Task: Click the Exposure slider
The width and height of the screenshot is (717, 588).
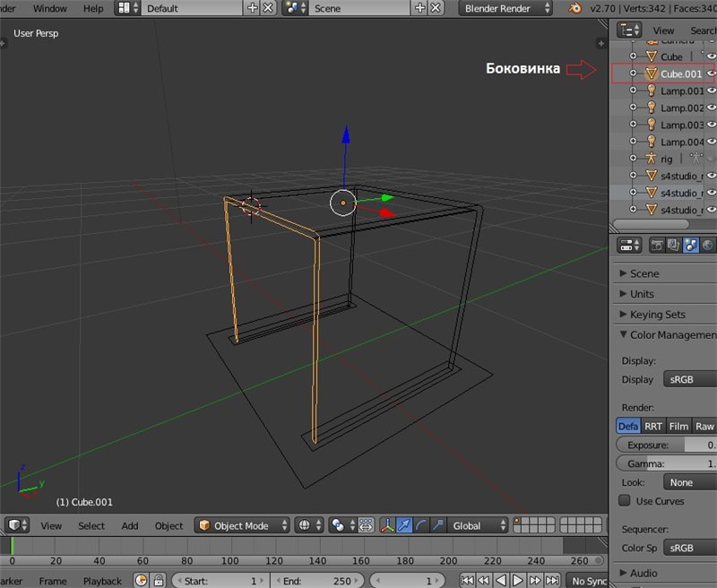Action: 666,445
